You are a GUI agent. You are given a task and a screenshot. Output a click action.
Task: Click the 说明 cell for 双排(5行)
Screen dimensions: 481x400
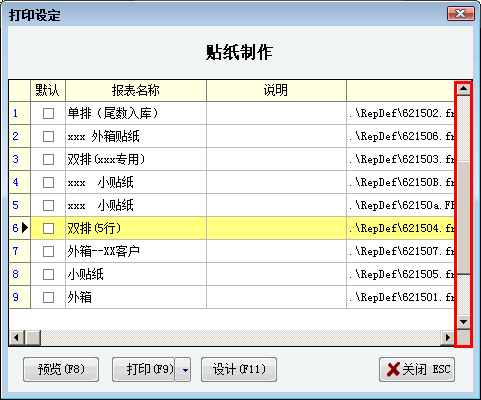[276, 228]
